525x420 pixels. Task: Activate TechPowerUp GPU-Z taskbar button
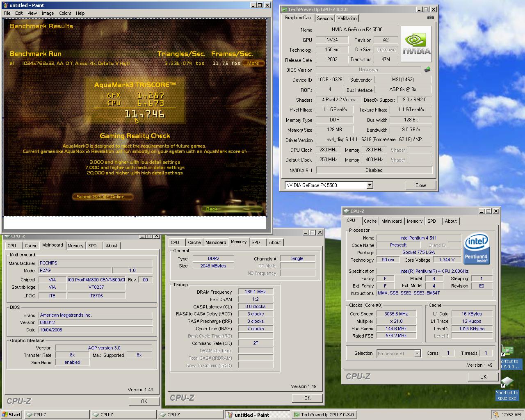tap(324, 415)
